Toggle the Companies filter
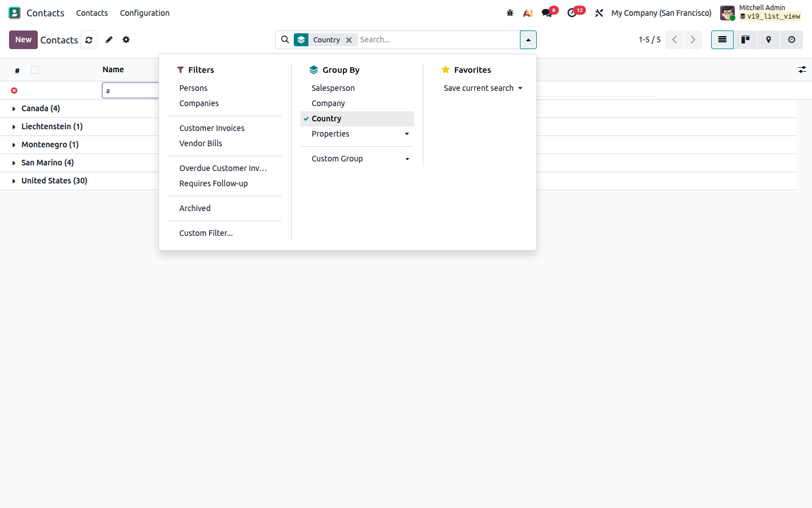Screen dimensions: 812x508 (x=224, y=103)
